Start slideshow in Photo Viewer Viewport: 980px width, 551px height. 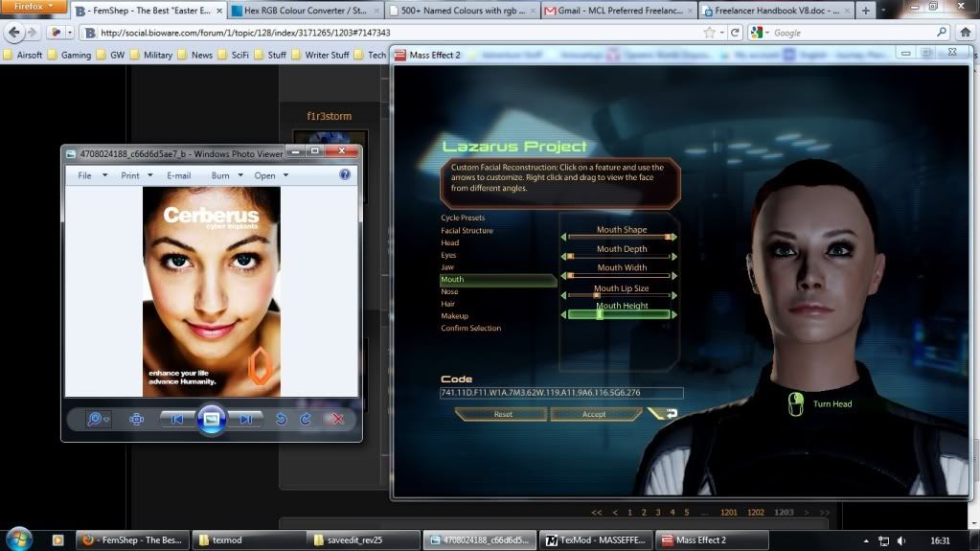click(212, 419)
